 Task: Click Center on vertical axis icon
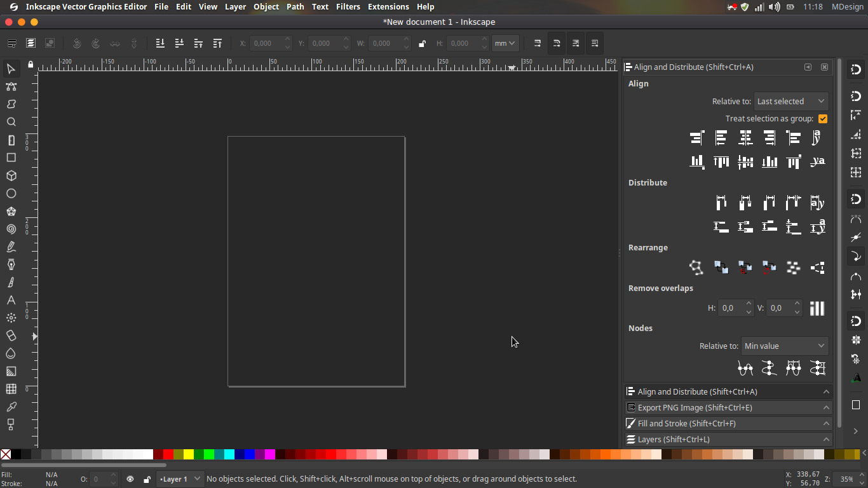point(745,137)
